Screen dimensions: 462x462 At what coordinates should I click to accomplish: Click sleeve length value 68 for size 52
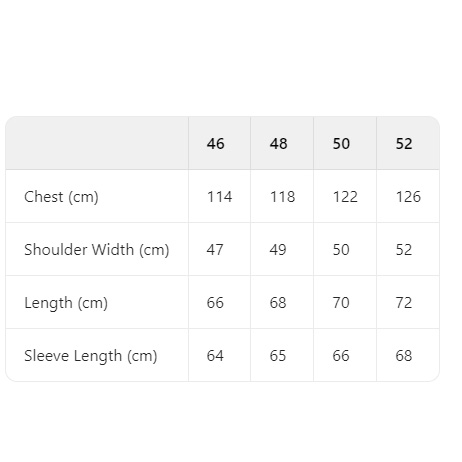404,356
